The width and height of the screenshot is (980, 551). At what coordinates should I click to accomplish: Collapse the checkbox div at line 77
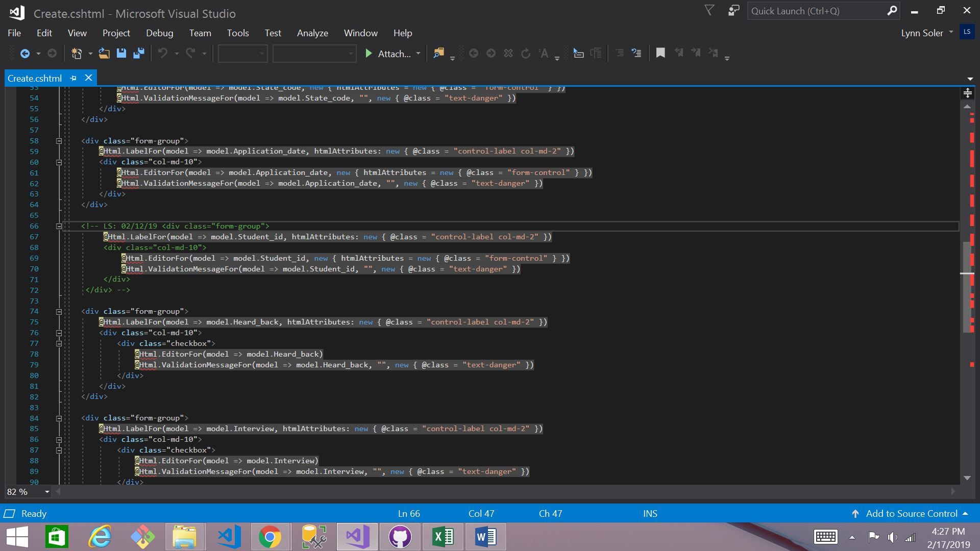pyautogui.click(x=59, y=343)
